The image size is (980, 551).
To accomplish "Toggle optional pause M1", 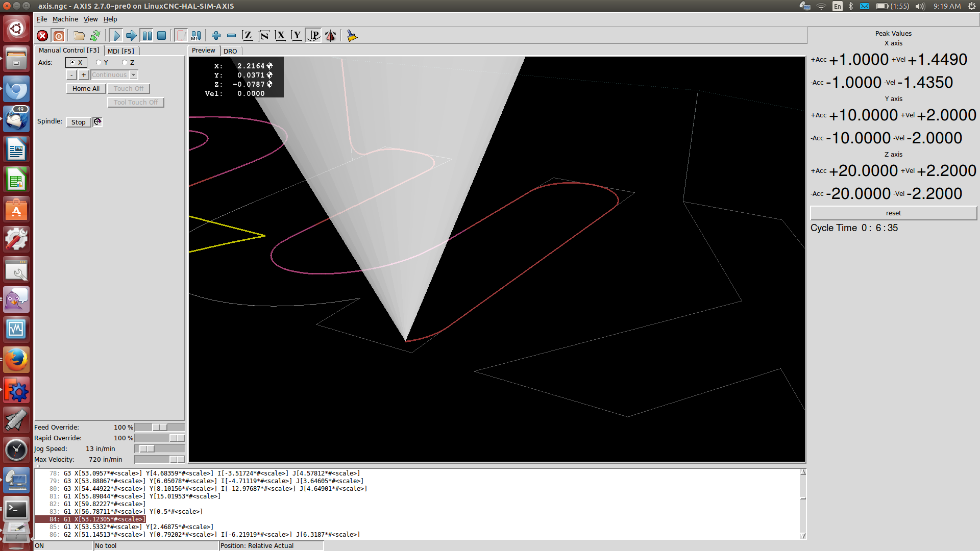I will tap(196, 36).
